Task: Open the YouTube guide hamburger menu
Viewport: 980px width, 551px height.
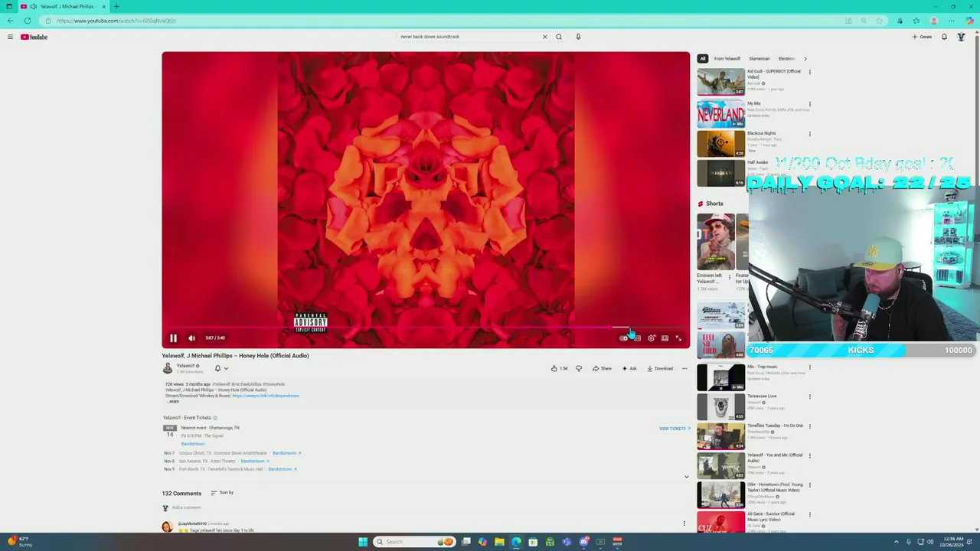Action: point(10,37)
